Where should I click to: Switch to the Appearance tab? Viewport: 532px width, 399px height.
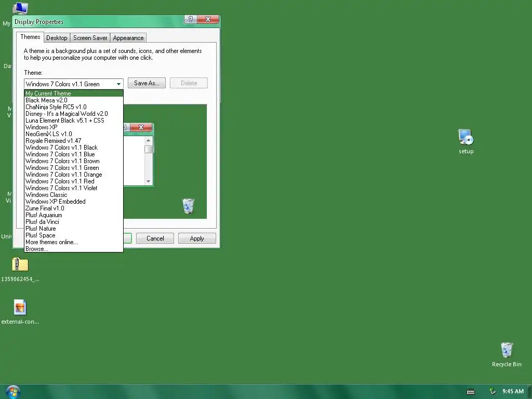pos(128,38)
